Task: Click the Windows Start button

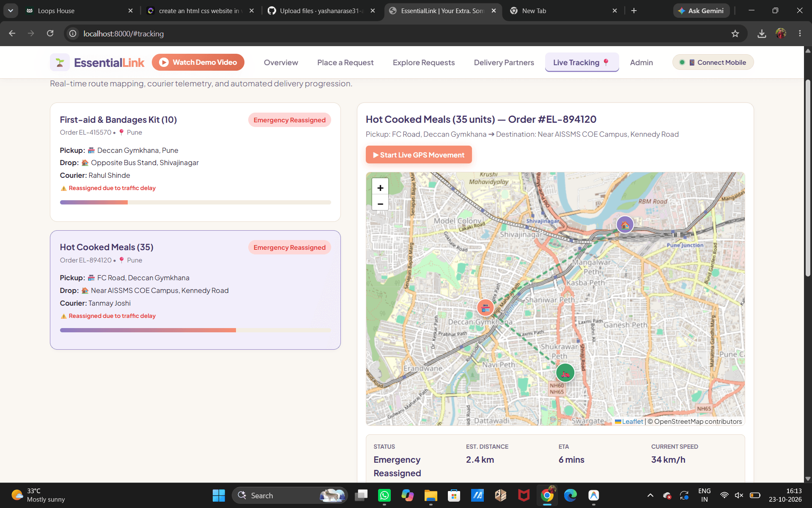Action: tap(219, 495)
